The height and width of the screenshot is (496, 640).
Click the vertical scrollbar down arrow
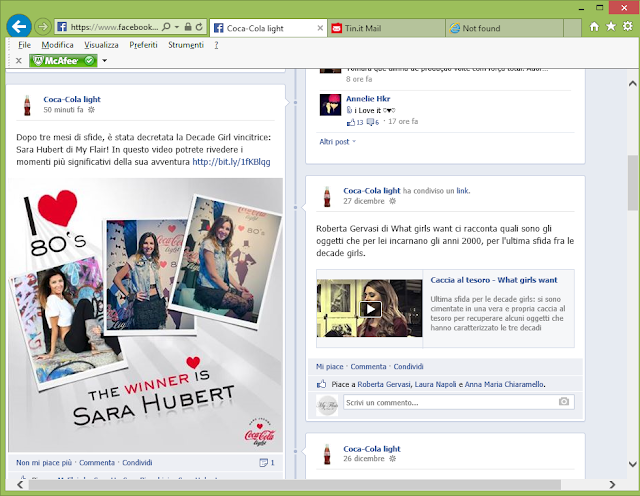point(633,464)
